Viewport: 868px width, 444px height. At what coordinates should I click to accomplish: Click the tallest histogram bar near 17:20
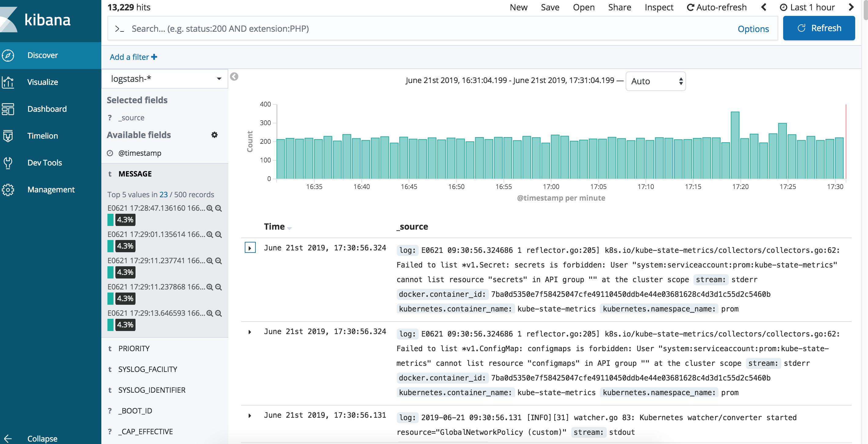(x=735, y=145)
